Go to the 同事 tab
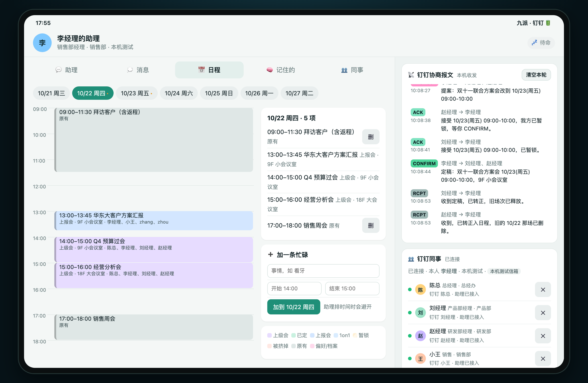This screenshot has height=383, width=588. click(x=352, y=70)
